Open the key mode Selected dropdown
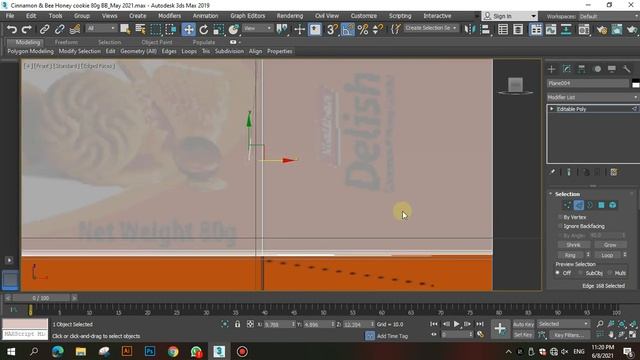The height and width of the screenshot is (360, 640). [563, 324]
